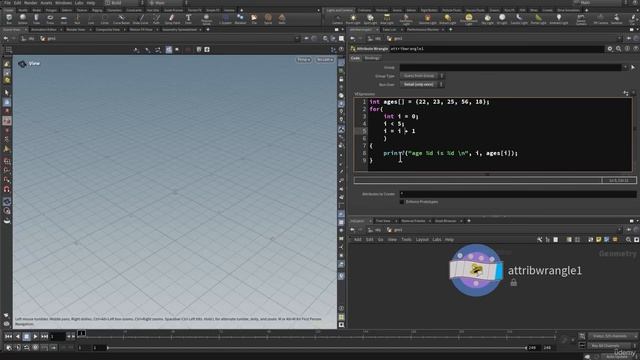This screenshot has width=640, height=360.
Task: Select the Sphere shelf tool
Action: 22,19
